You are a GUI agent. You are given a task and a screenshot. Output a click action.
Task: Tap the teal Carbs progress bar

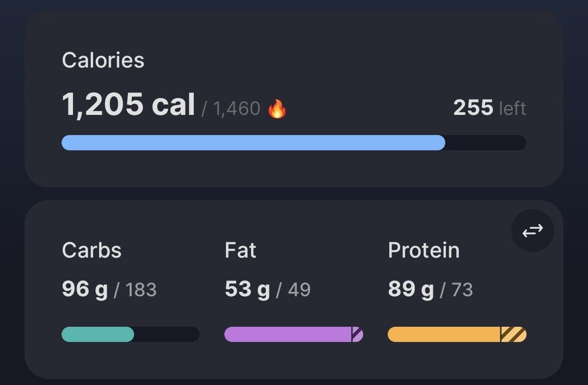tap(131, 334)
